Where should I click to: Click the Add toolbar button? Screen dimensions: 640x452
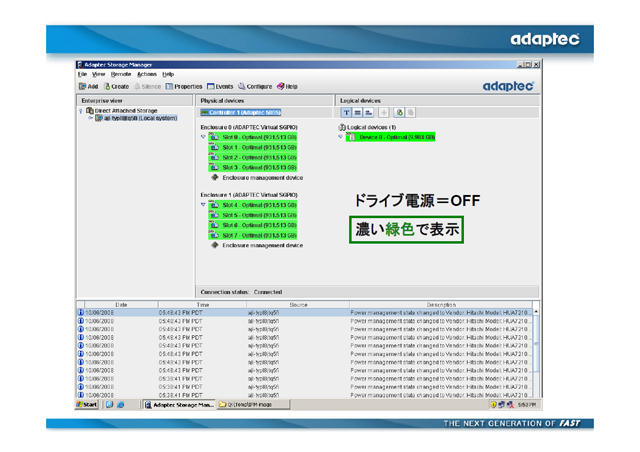pos(89,87)
